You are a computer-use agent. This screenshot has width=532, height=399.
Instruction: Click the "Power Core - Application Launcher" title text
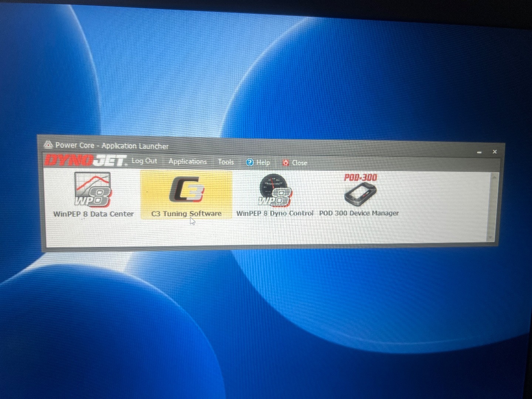(112, 146)
